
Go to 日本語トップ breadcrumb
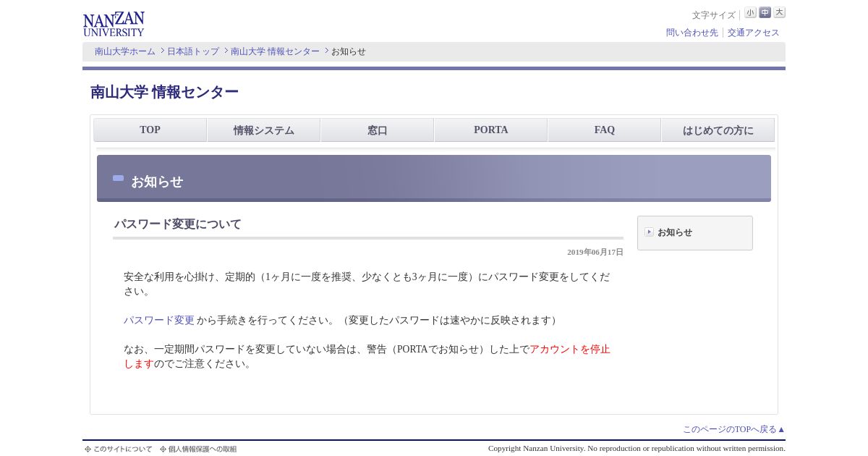point(193,51)
